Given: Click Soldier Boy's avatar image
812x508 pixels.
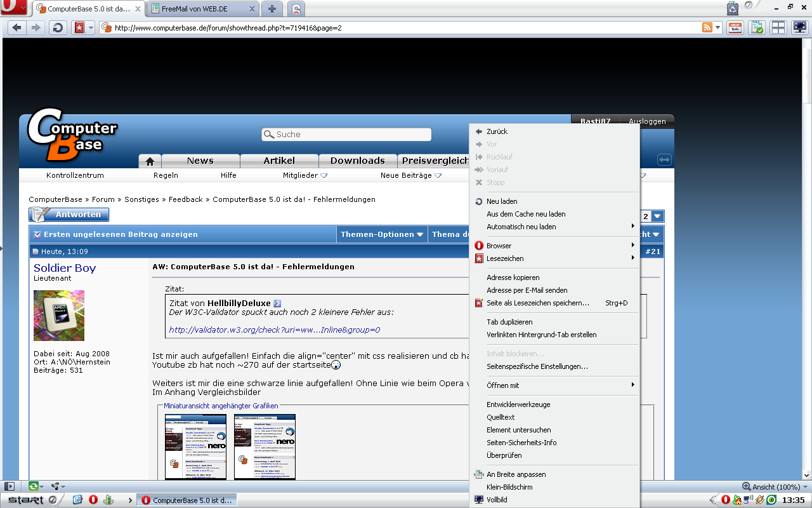Looking at the screenshot, I should (x=59, y=316).
